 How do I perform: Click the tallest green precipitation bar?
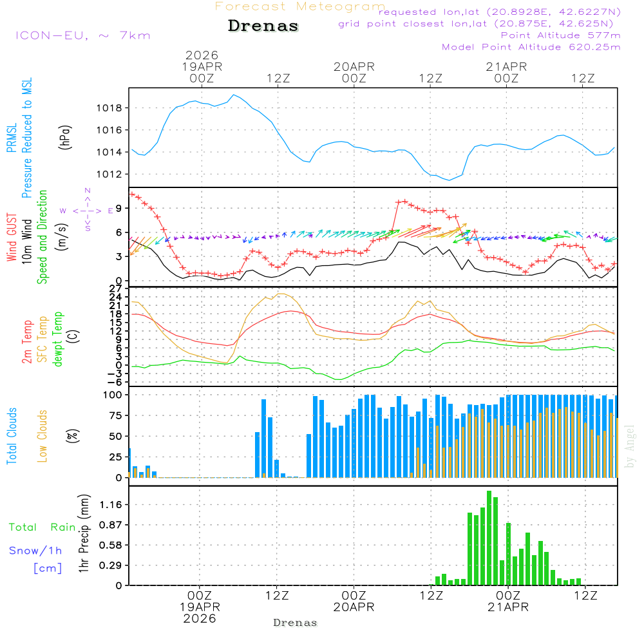click(489, 538)
